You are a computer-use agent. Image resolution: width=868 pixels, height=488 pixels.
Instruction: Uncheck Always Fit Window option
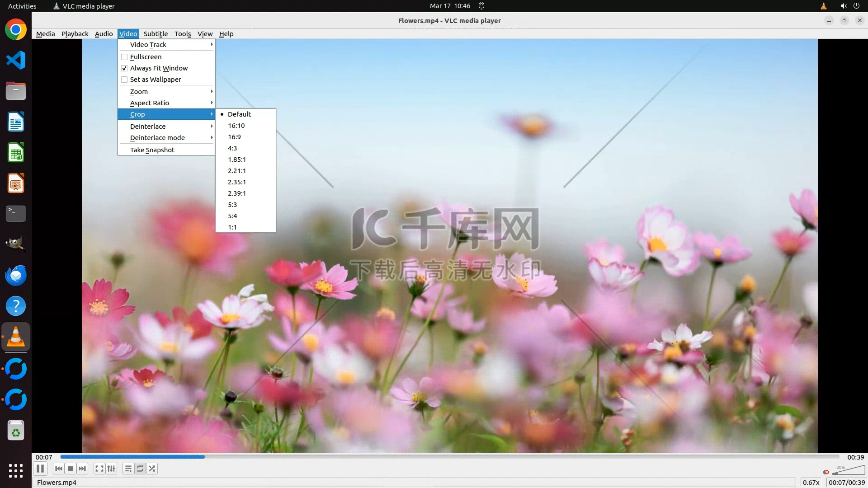[124, 68]
